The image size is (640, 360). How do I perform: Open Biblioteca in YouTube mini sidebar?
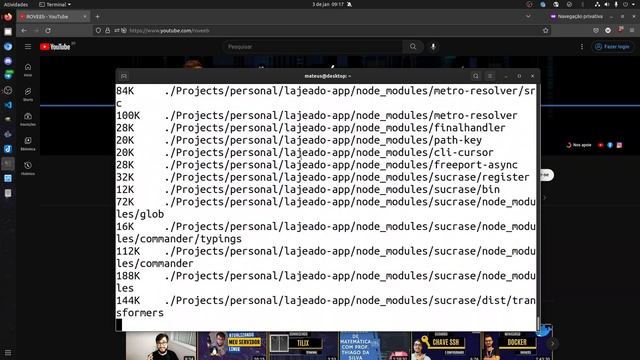[x=28, y=143]
